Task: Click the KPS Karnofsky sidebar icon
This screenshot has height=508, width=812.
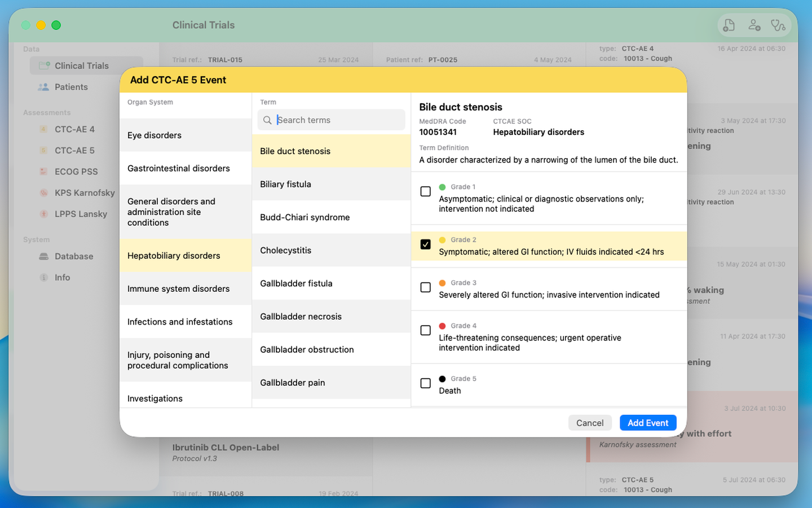Action: coord(43,192)
